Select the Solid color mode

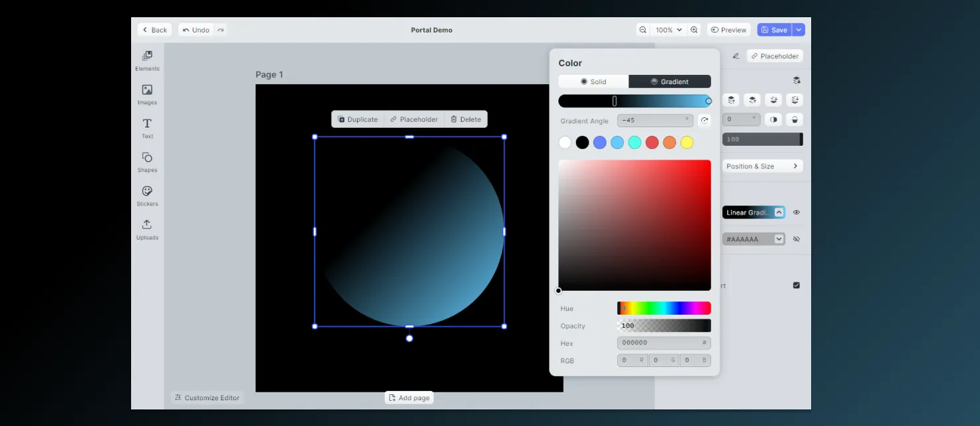click(593, 81)
